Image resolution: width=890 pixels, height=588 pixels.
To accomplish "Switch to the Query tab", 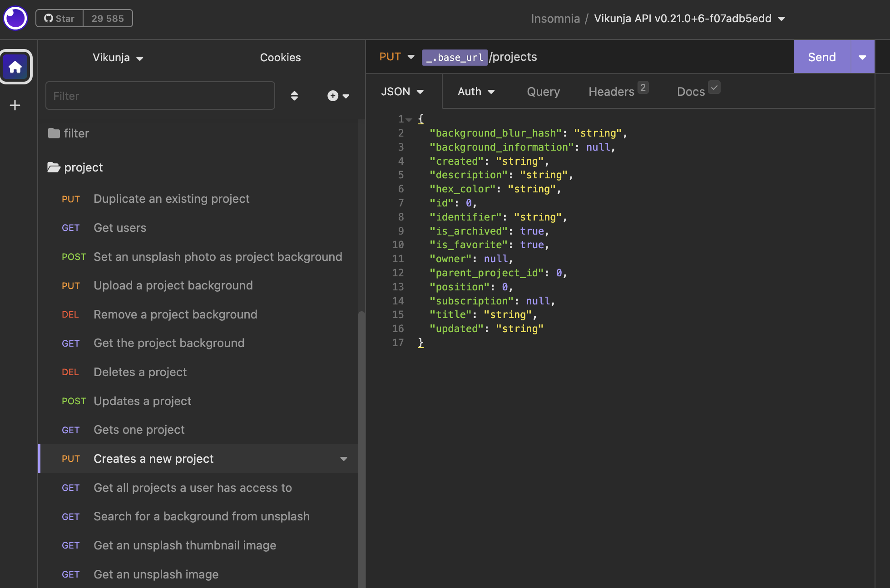I will (x=543, y=92).
